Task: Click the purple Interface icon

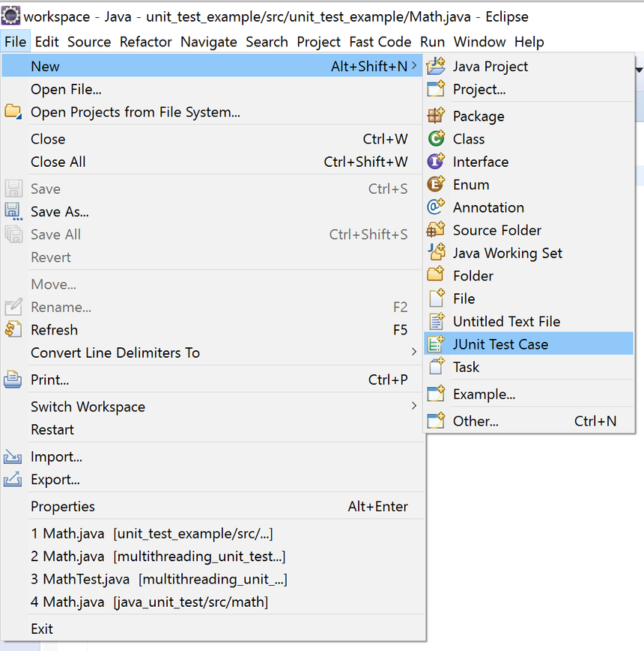Action: pos(436,162)
